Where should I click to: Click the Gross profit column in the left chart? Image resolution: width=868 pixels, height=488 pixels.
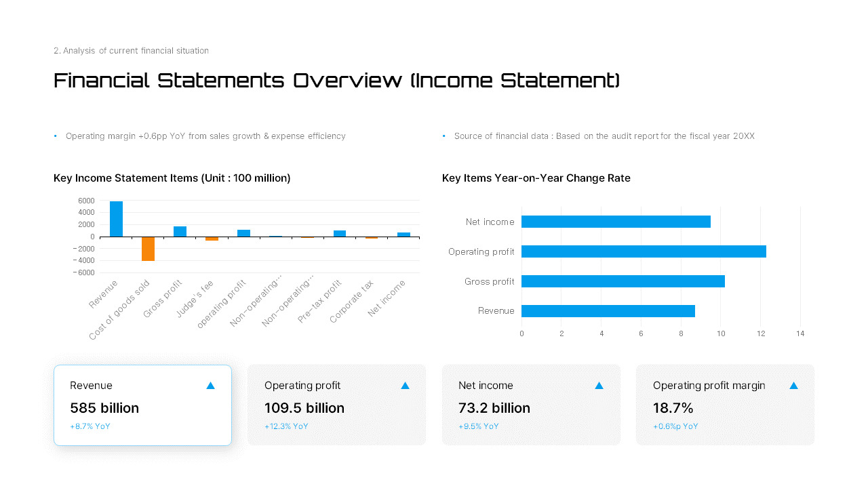coord(180,231)
